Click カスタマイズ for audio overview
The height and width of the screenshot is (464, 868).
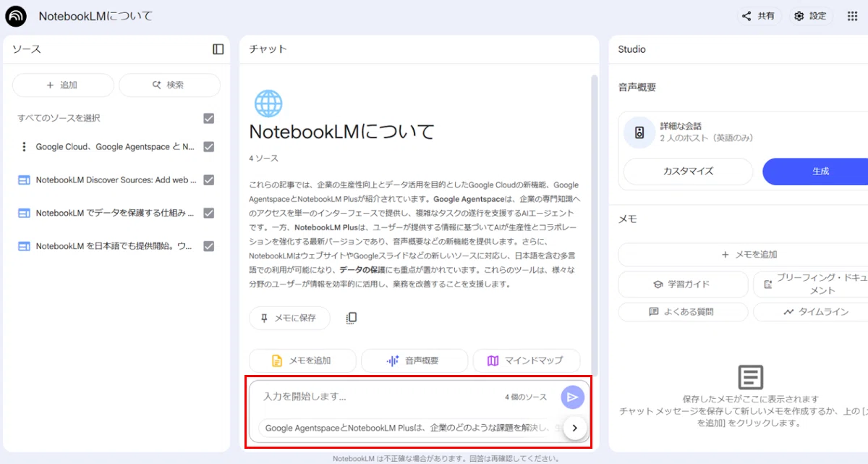[689, 172]
